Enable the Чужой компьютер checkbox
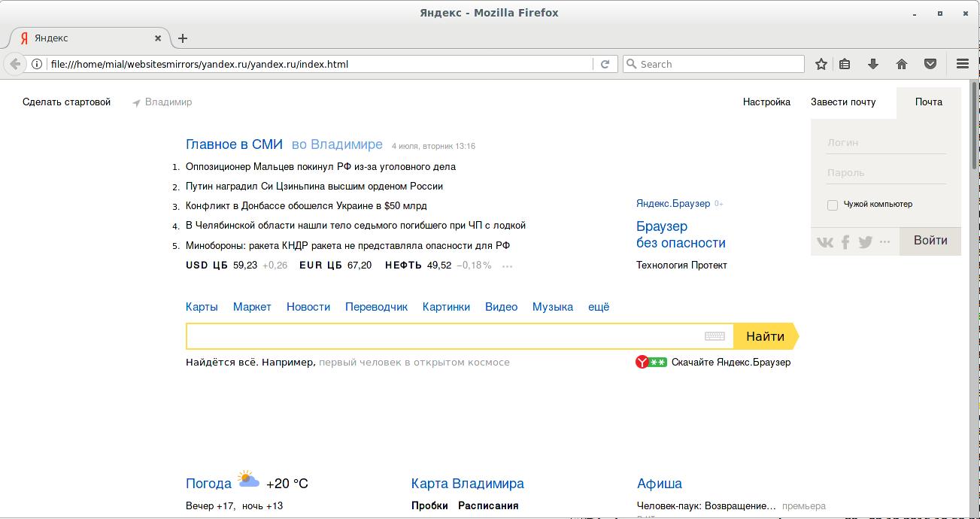 pyautogui.click(x=833, y=205)
